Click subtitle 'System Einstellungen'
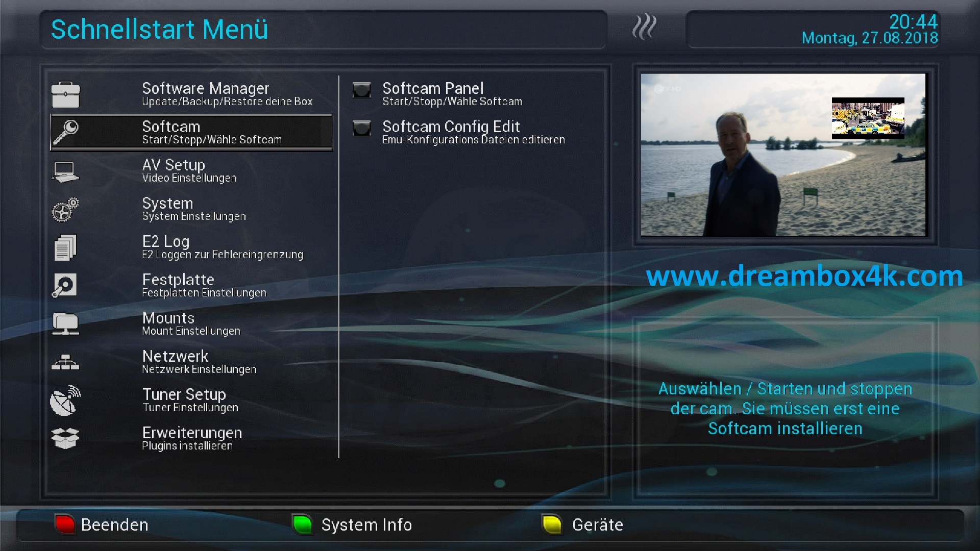Viewport: 980px width, 551px height. (x=194, y=216)
